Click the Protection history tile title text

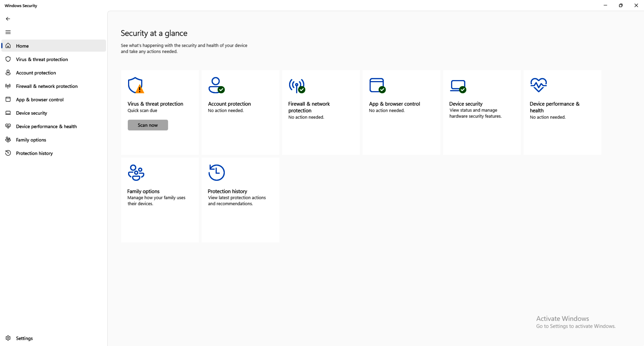[x=227, y=191]
